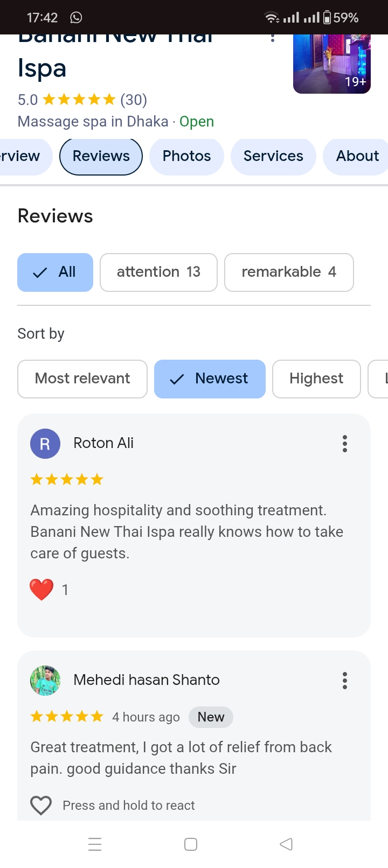
Task: Open Roton Ali review options menu
Action: 345,444
